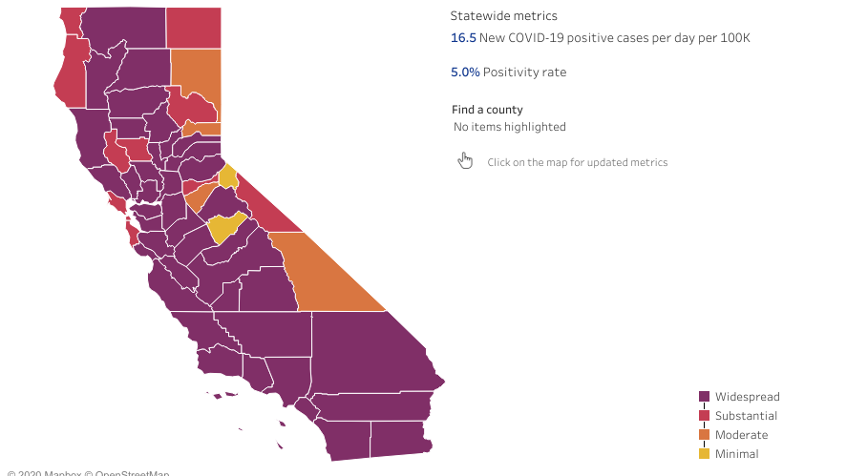
Task: Click the hand pointer icon beside map hint
Action: 465,160
